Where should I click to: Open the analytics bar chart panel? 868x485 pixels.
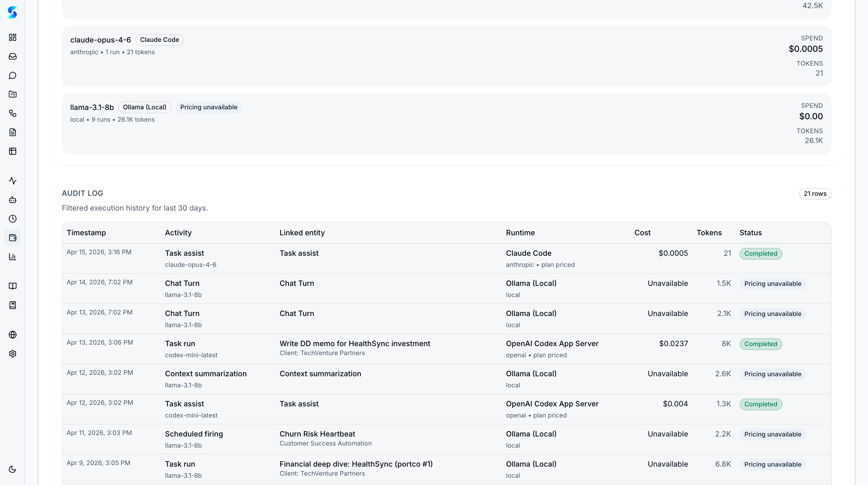point(12,257)
